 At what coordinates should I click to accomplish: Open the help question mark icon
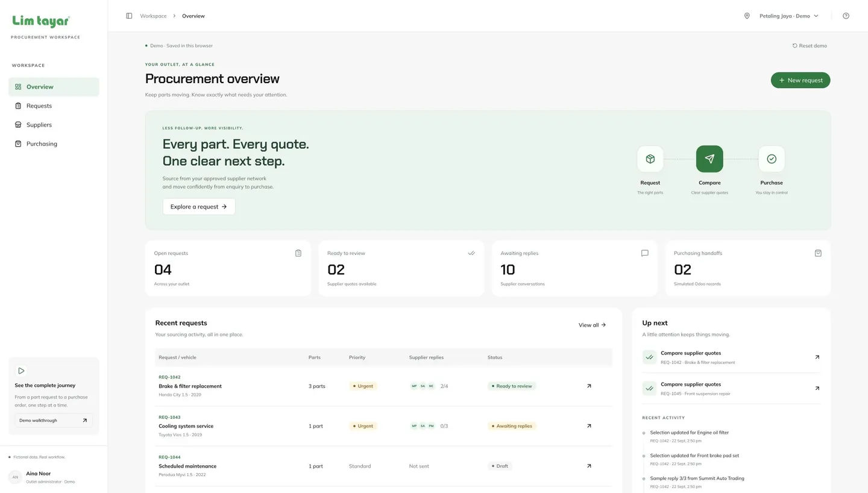(x=846, y=16)
